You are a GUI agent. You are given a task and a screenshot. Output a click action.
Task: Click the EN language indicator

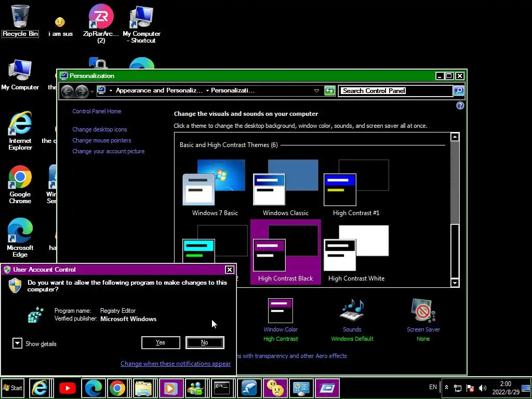pyautogui.click(x=433, y=387)
